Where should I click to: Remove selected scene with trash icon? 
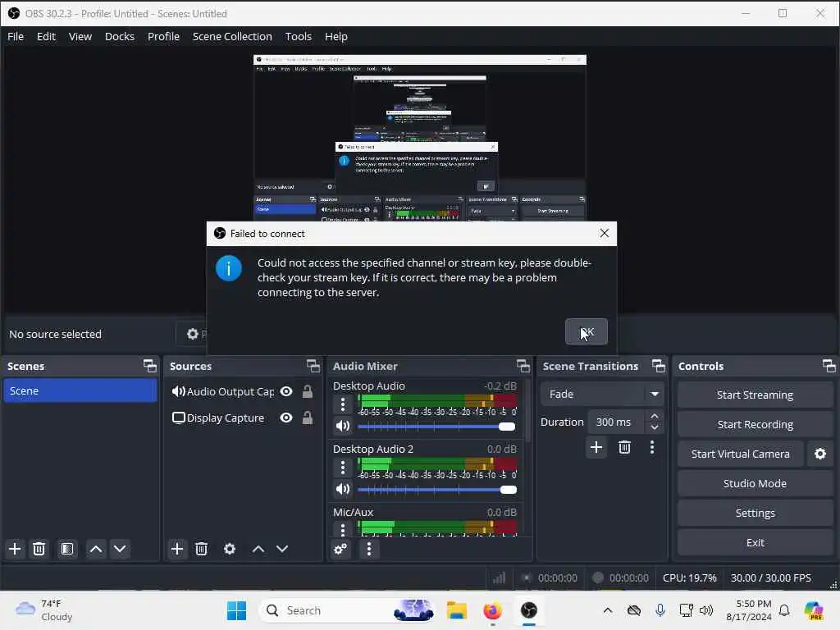pos(39,549)
